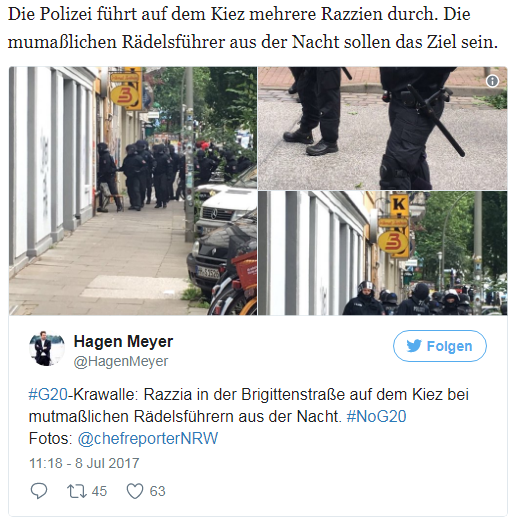Open the #G20 hashtag link

(48, 395)
